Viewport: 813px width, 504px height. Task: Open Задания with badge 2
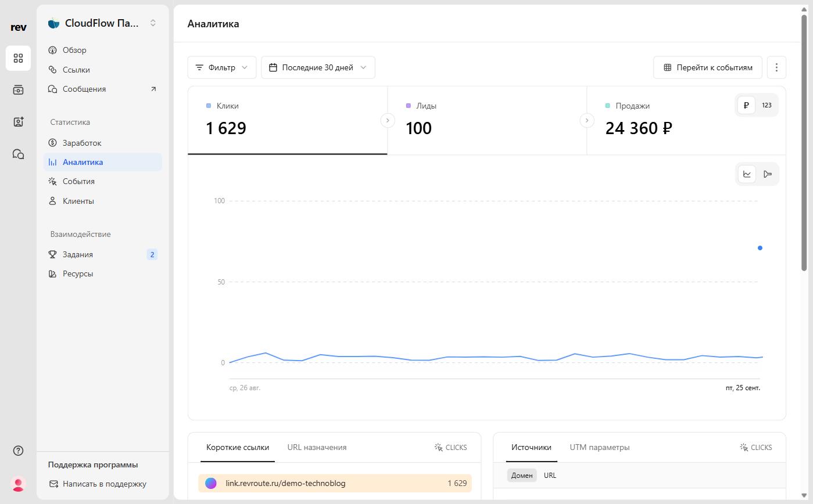[x=103, y=254]
